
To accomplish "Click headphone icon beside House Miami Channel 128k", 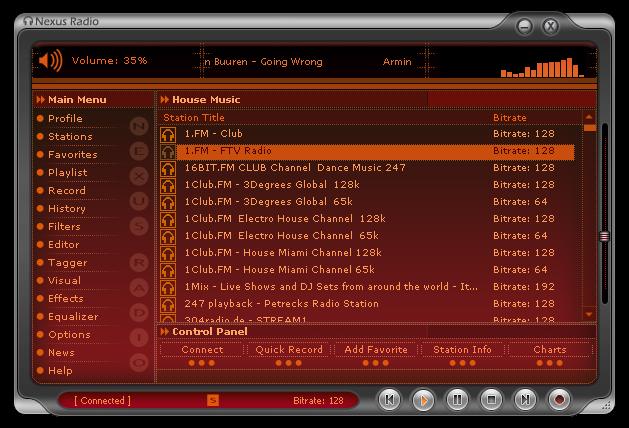I will pos(168,254).
